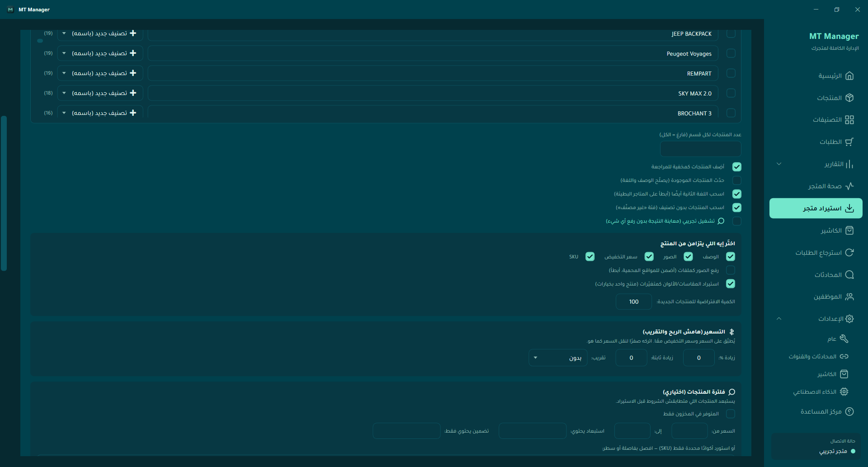Image resolution: width=868 pixels, height=467 pixels.
Task: Click the MT Manager title in sidebar
Action: [834, 36]
